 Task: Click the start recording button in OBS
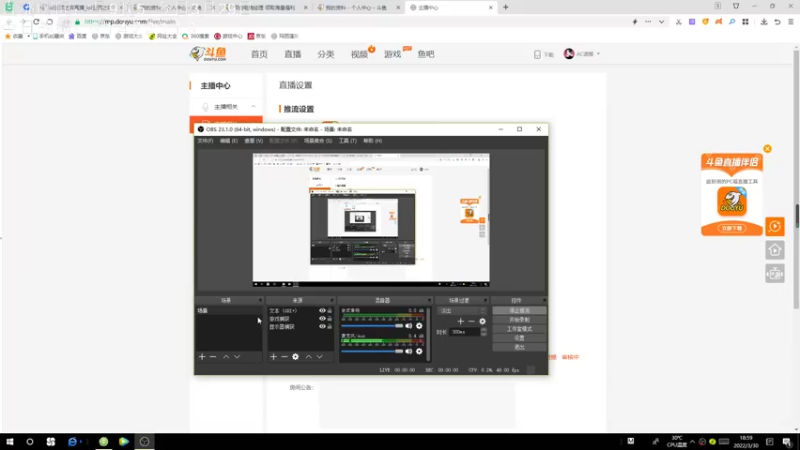[519, 319]
